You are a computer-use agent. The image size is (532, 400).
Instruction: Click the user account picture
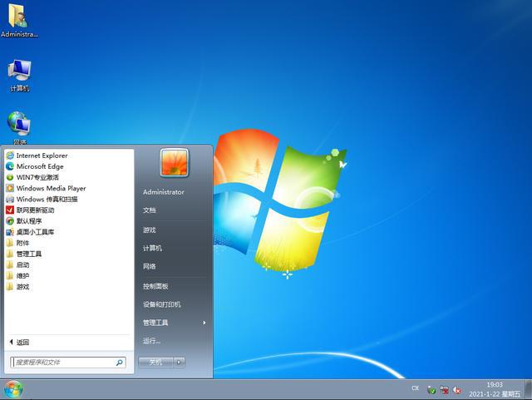(x=174, y=163)
